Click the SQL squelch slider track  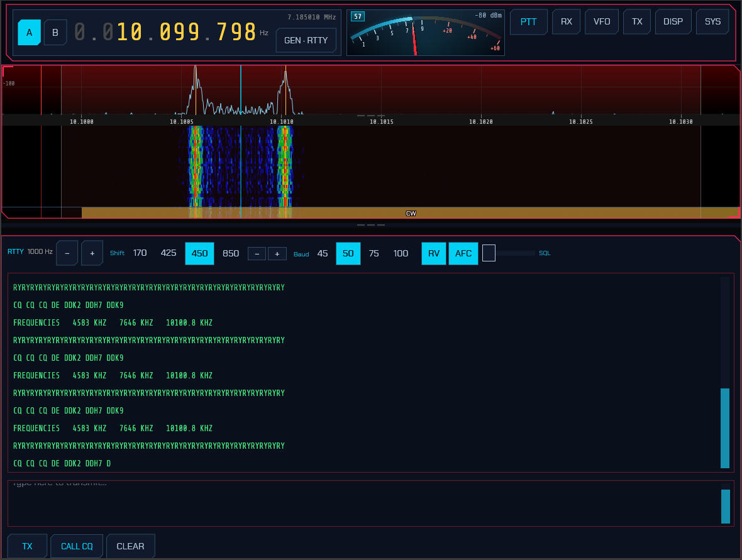tap(516, 253)
